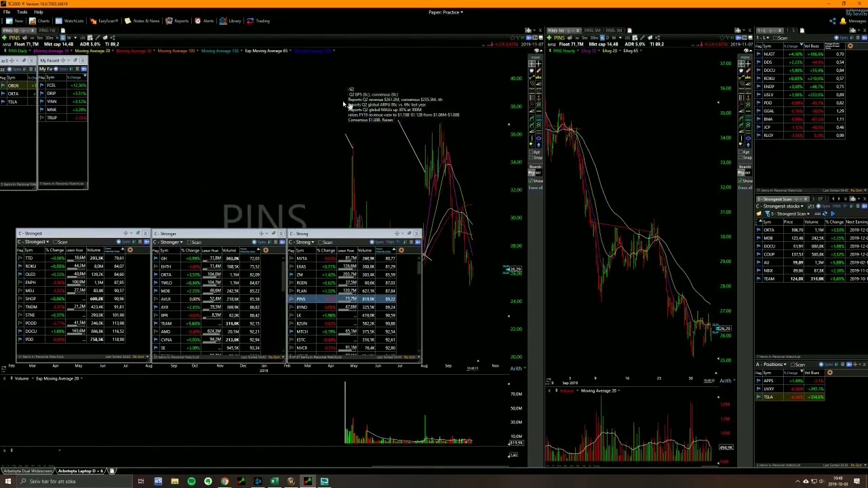Open EasyScan from the toolbar
This screenshot has width=868, height=488.
(x=104, y=21)
